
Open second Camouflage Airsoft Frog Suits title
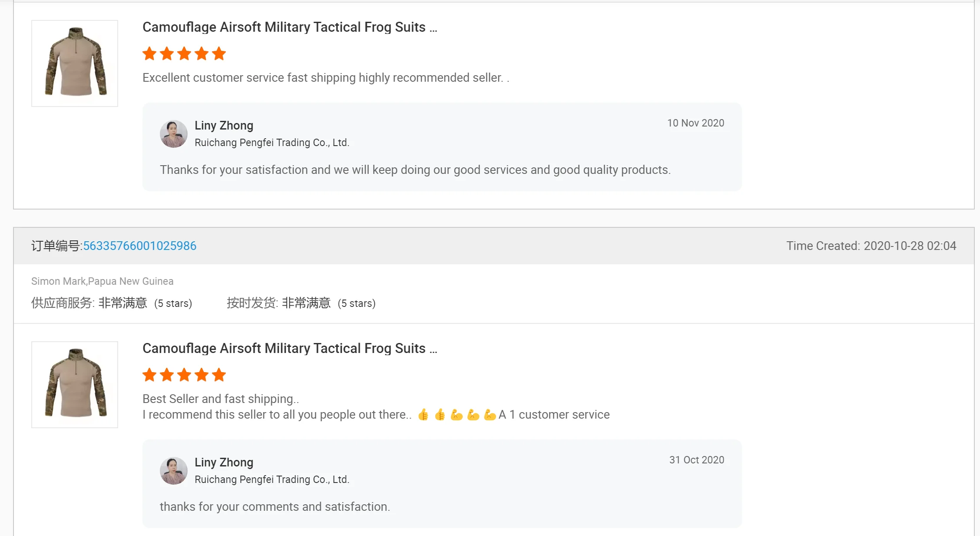point(289,348)
